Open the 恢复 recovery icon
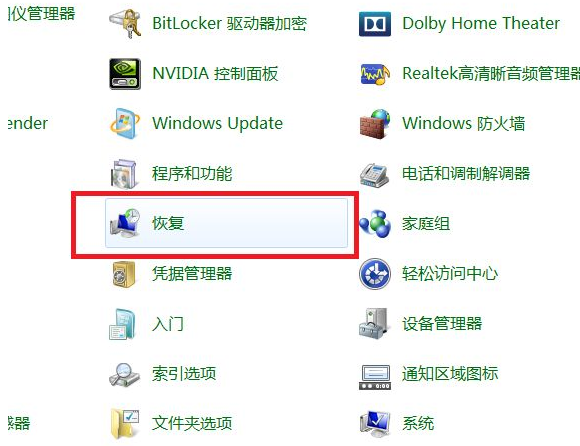The image size is (580, 446). click(125, 223)
